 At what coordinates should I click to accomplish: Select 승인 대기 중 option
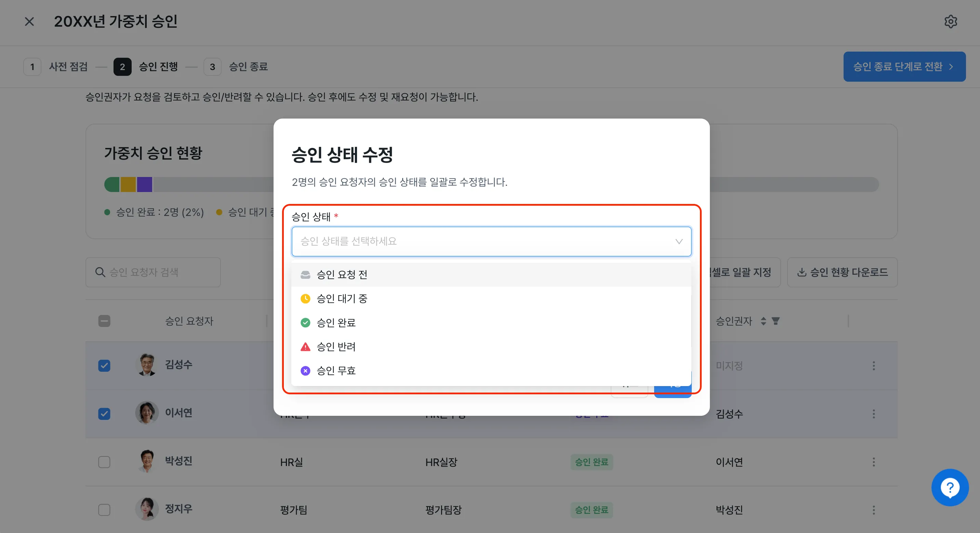point(491,299)
